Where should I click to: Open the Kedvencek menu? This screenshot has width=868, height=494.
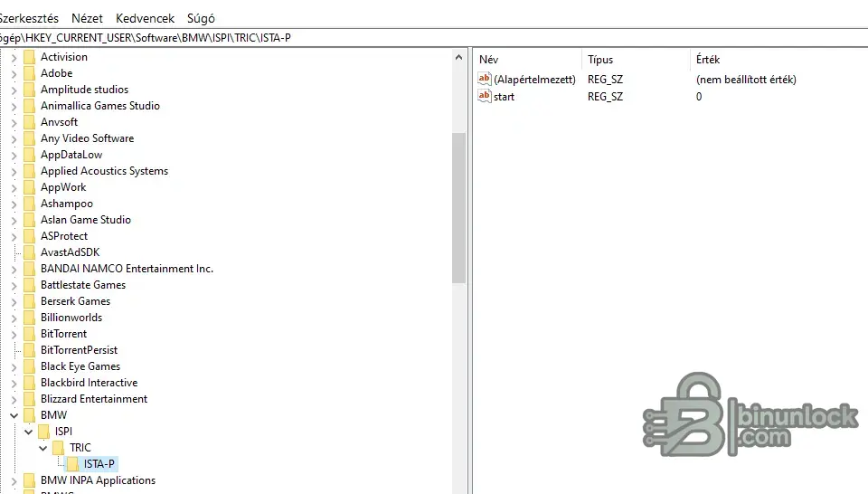pos(145,18)
